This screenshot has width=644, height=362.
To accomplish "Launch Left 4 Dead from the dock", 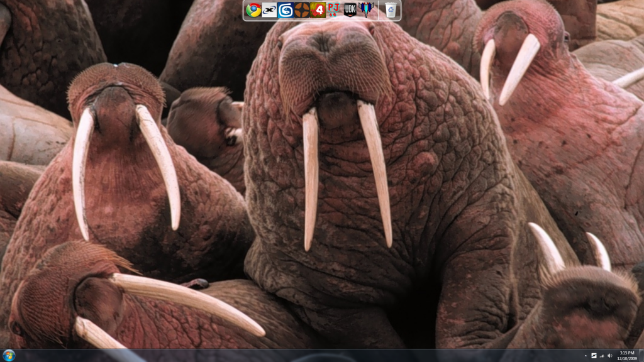I will coord(318,10).
